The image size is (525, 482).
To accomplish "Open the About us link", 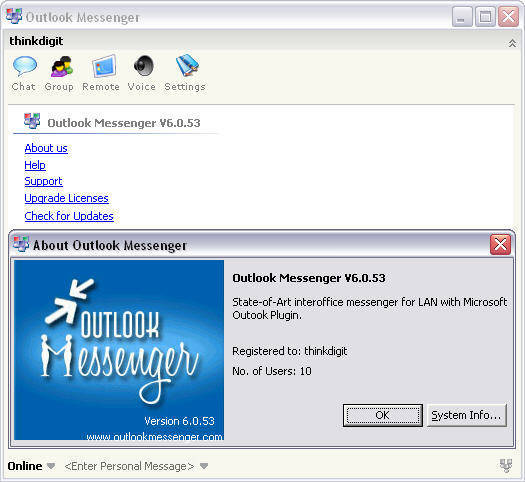I will coord(46,148).
